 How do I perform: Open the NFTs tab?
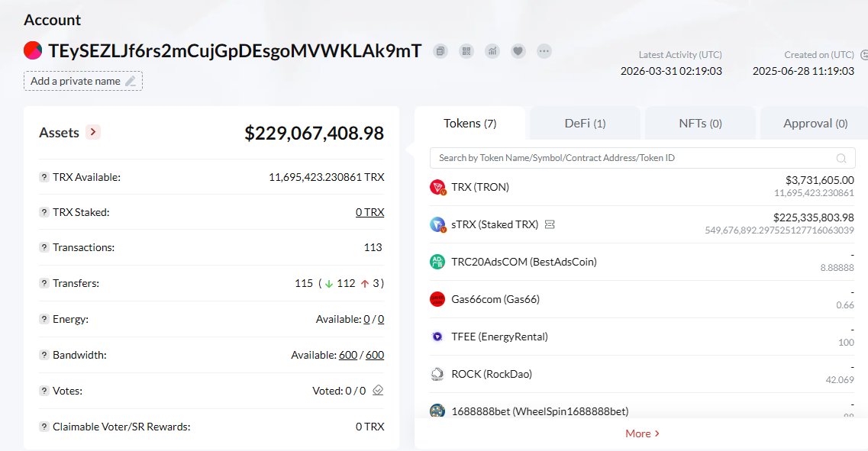pyautogui.click(x=700, y=123)
